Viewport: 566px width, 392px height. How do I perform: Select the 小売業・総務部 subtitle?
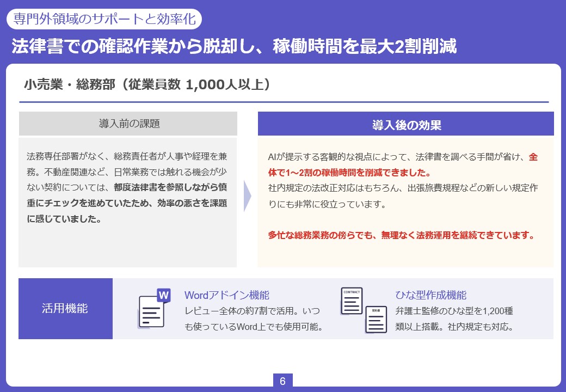147,84
